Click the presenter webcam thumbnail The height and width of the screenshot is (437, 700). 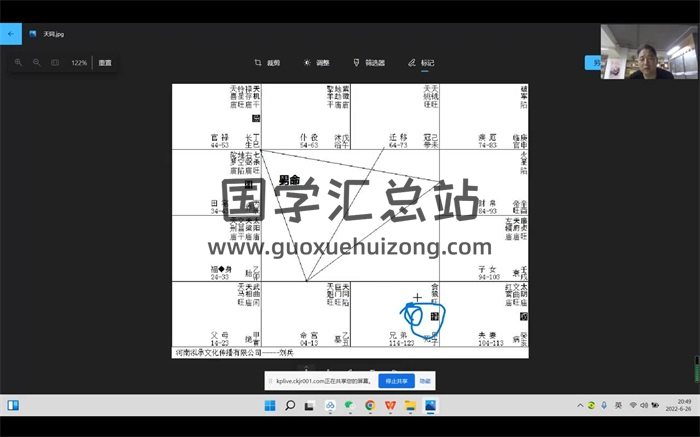coord(649,51)
